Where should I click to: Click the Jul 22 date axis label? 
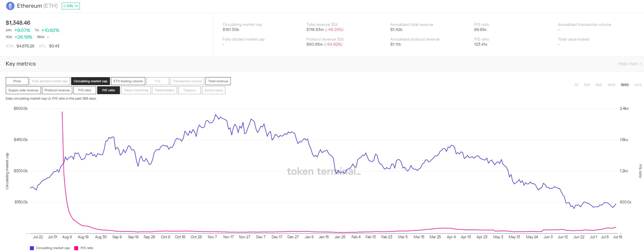[38, 237]
